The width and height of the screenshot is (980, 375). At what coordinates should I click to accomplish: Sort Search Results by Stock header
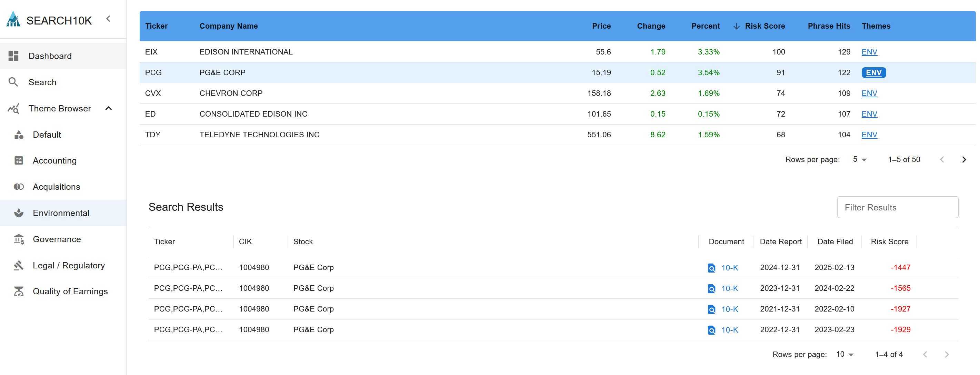(x=303, y=242)
